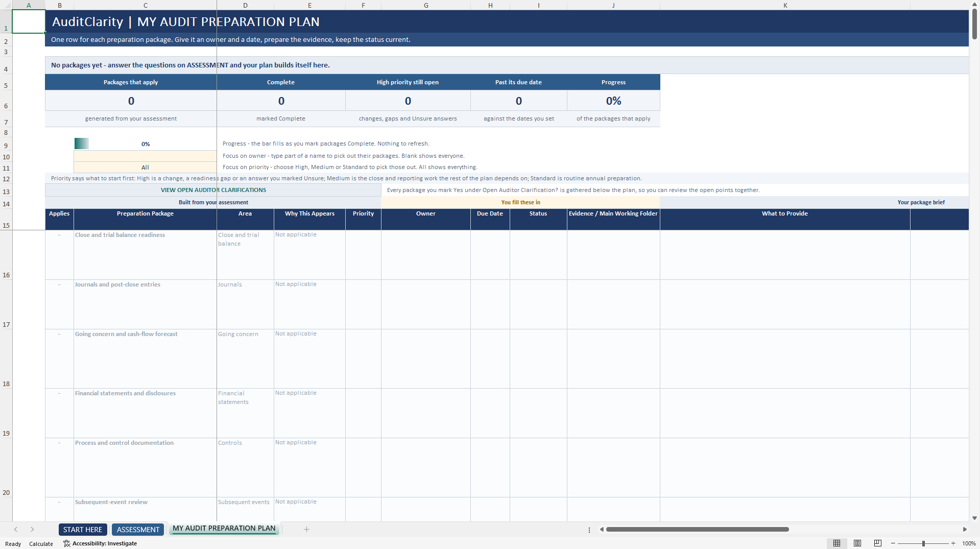Viewport: 980px width, 549px height.
Task: Click the 'High priority still open' header
Action: pyautogui.click(x=408, y=82)
